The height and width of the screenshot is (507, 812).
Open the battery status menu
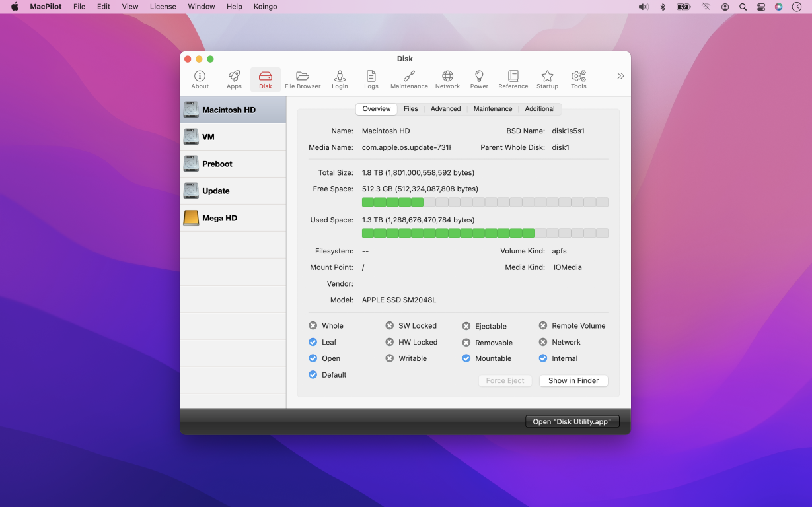pos(684,7)
